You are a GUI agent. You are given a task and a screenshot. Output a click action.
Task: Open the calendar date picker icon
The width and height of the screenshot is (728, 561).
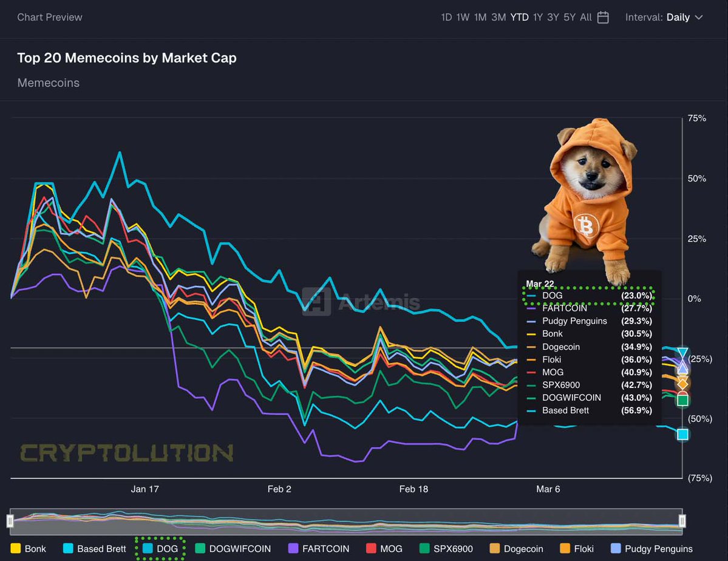(x=602, y=17)
